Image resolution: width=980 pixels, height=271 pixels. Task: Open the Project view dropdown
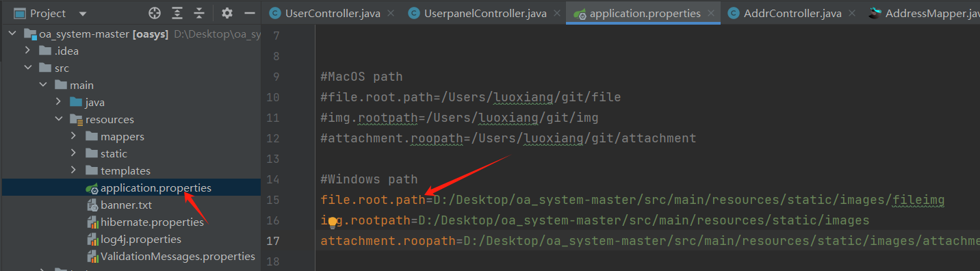coord(83,14)
